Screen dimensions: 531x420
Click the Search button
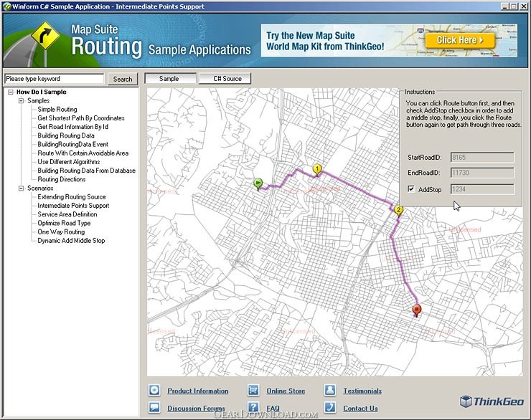pyautogui.click(x=123, y=79)
